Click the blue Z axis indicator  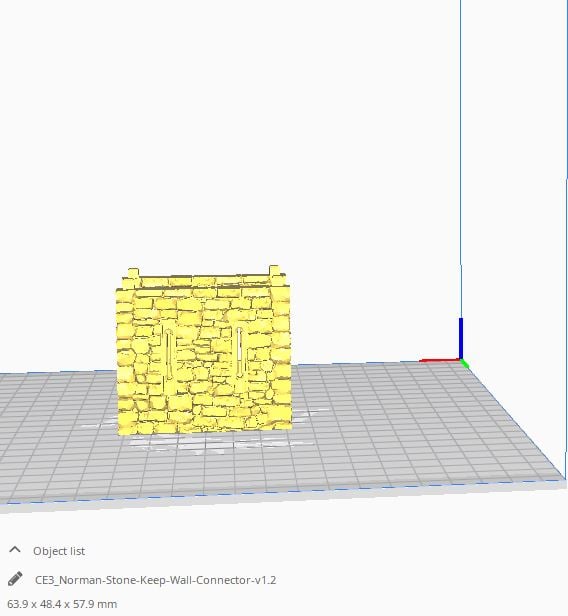coord(461,338)
